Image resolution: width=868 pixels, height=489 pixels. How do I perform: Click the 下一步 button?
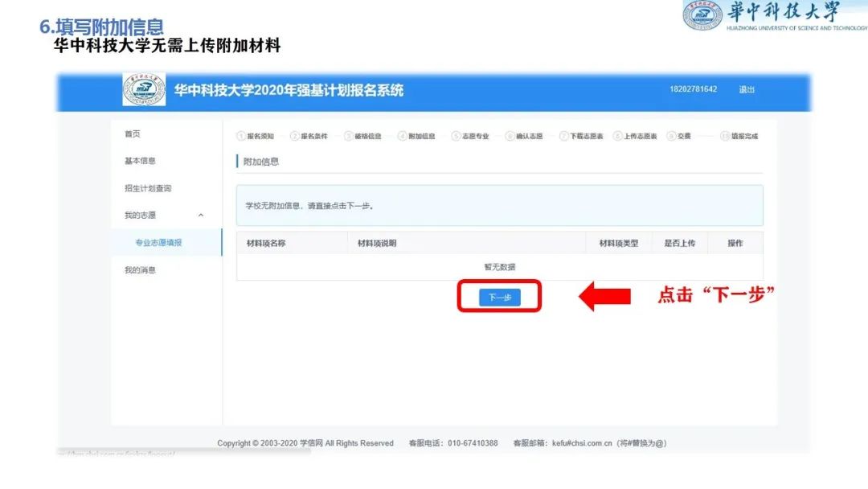point(499,298)
